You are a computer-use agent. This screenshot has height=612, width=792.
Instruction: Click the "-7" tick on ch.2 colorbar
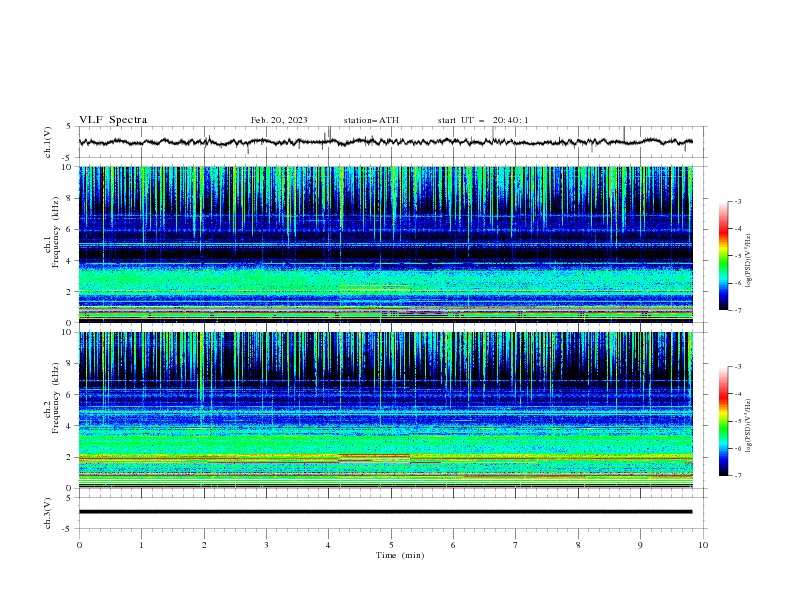(x=737, y=476)
